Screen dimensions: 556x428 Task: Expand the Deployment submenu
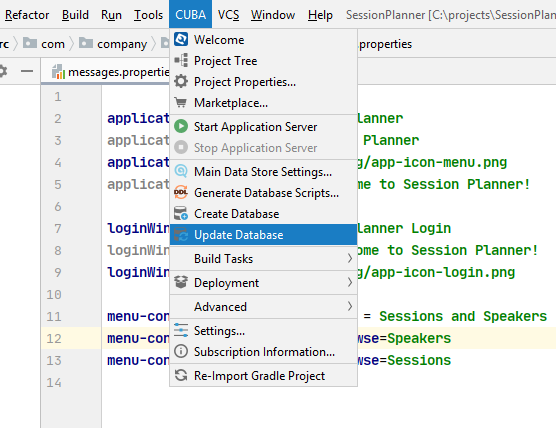[263, 283]
